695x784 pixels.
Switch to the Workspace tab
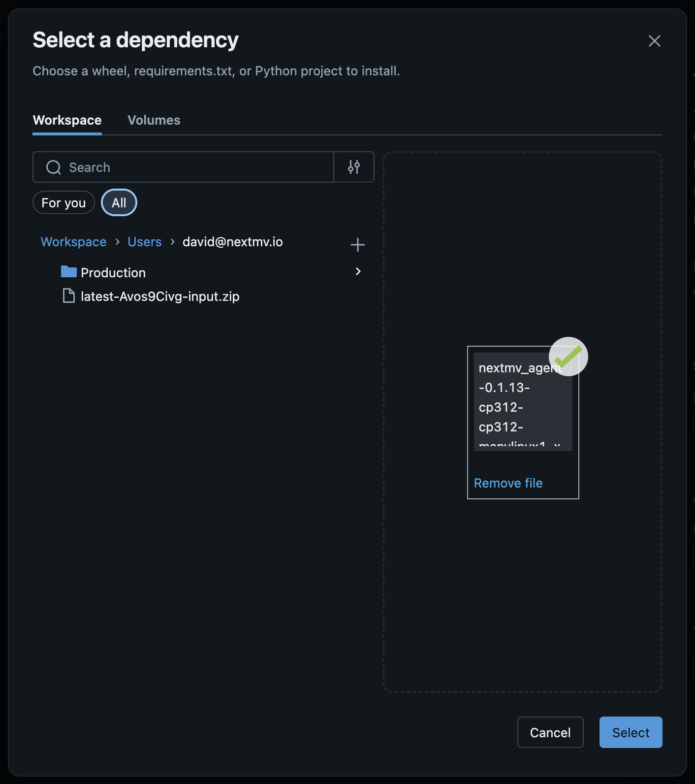[x=67, y=120]
